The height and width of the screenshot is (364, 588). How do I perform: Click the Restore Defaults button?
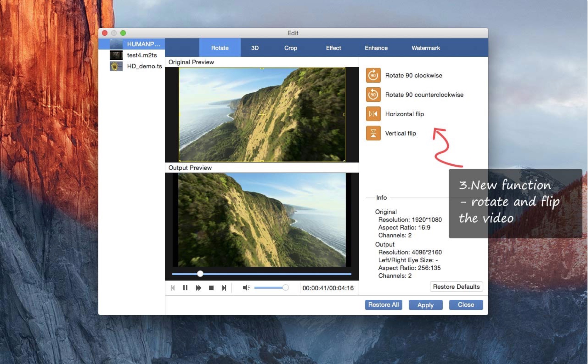click(456, 287)
